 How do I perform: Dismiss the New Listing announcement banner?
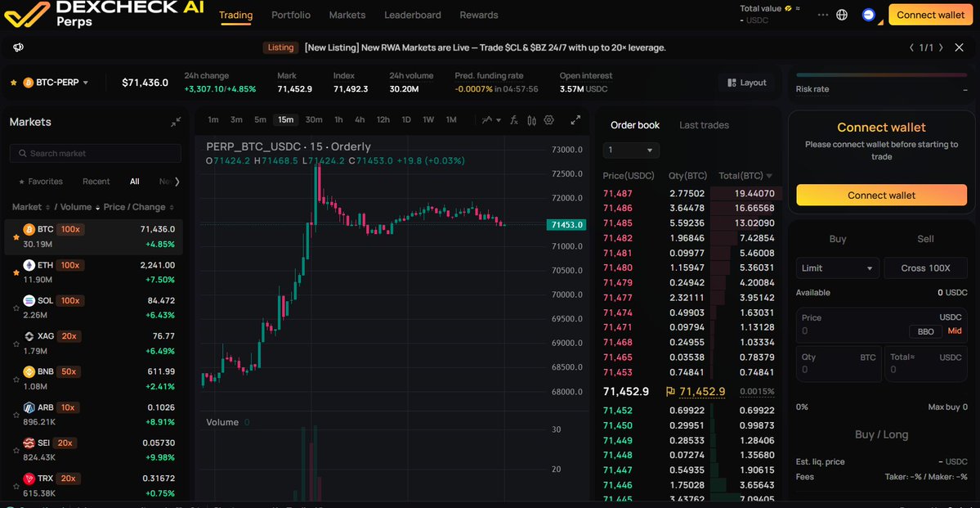pyautogui.click(x=960, y=47)
